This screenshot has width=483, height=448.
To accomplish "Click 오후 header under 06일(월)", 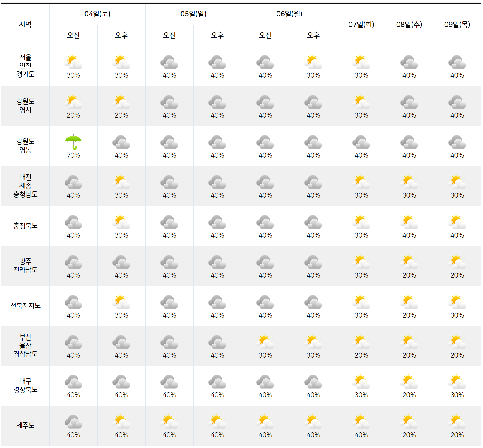I will point(313,35).
